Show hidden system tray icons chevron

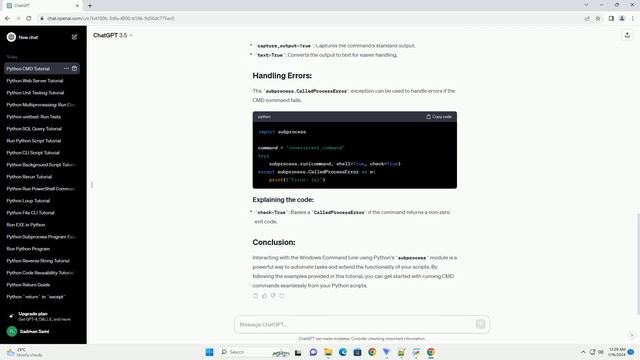(x=583, y=352)
